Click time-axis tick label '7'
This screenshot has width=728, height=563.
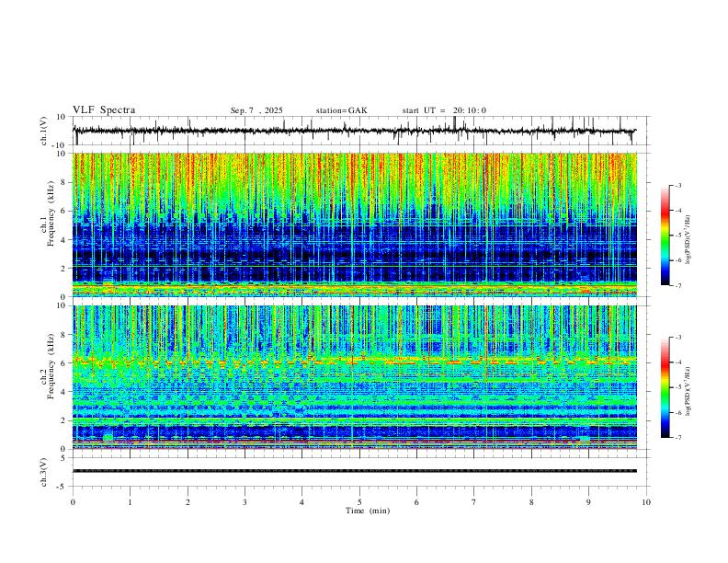click(474, 502)
